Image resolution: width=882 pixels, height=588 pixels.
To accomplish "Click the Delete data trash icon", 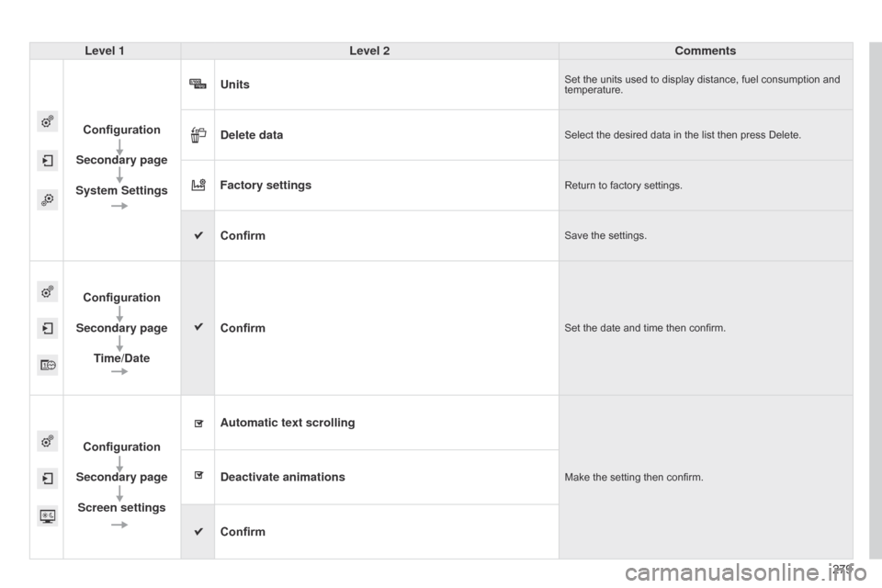I will point(198,134).
